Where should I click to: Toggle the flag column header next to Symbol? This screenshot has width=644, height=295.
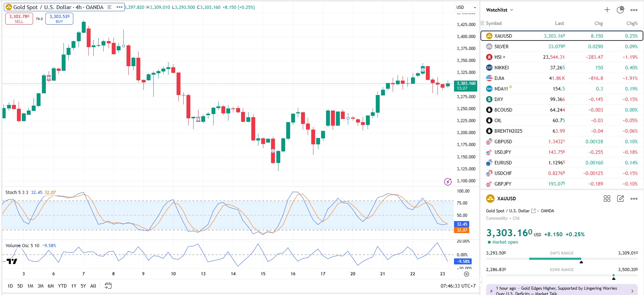(x=483, y=23)
